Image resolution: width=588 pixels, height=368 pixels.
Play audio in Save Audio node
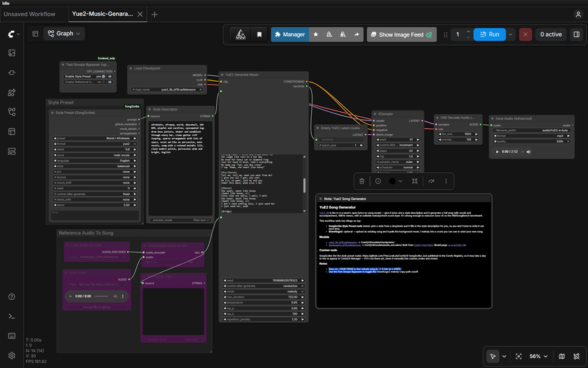[497, 152]
